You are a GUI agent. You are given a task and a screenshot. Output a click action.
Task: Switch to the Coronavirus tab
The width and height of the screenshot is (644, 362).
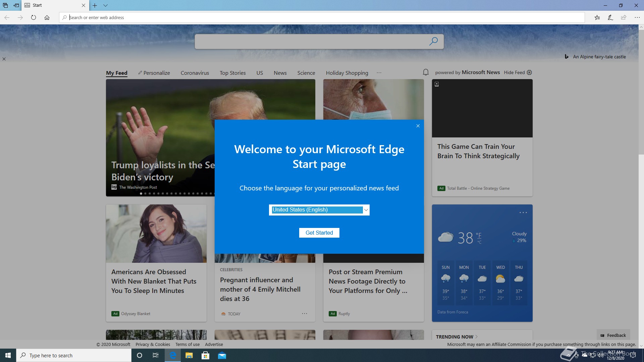click(195, 73)
